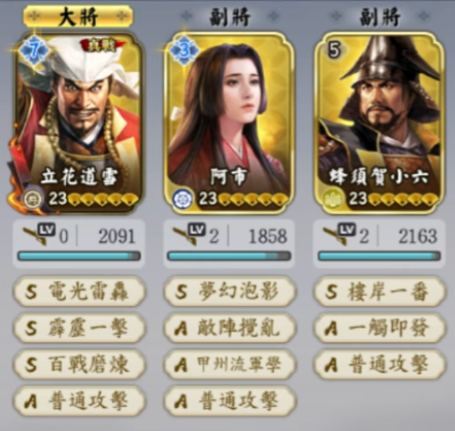Open the 夢幻泡影 S skill
Screen dimensions: 455x431
[230, 291]
